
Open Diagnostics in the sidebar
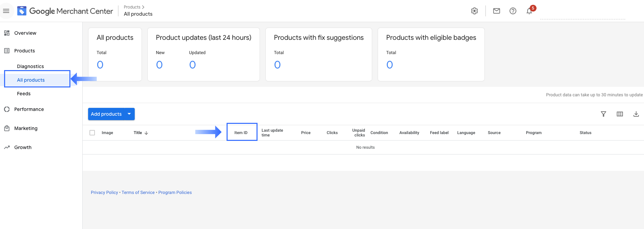[x=30, y=66]
